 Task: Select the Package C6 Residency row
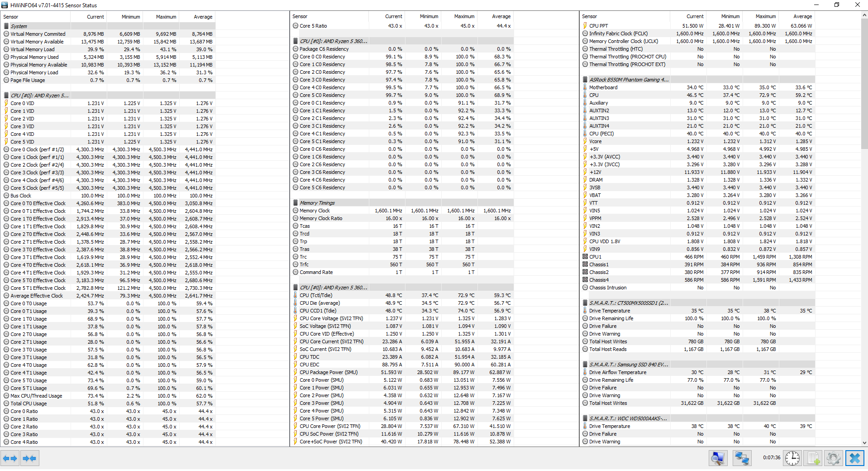(402, 49)
